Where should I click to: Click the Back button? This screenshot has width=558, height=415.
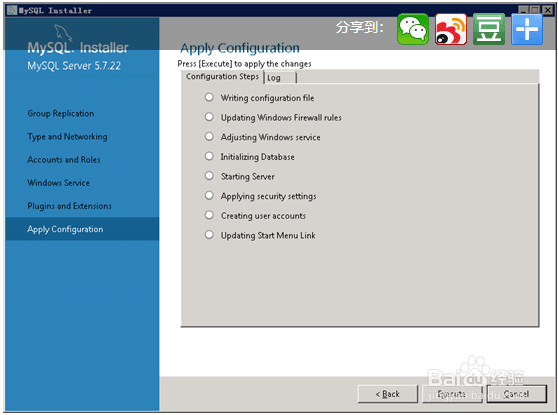coord(388,394)
